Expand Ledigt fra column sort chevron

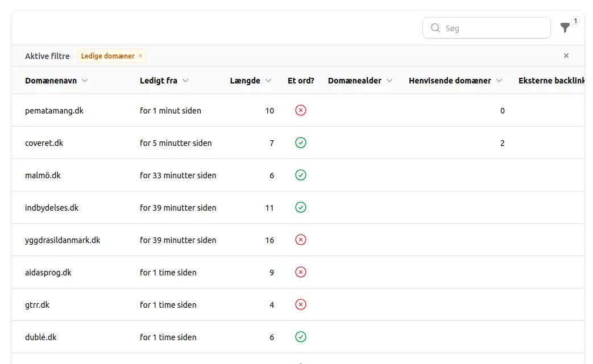185,81
